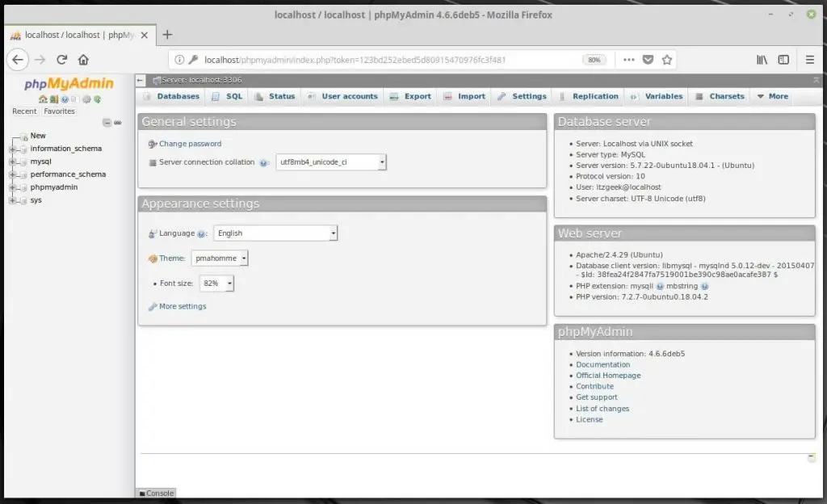This screenshot has width=827, height=504.
Task: Bookmark this page with star icon
Action: 666,60
